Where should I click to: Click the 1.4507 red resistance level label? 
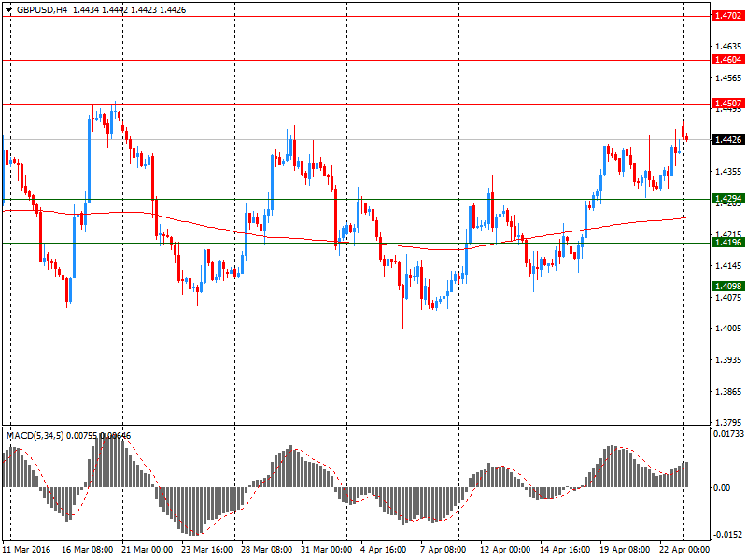click(x=728, y=104)
